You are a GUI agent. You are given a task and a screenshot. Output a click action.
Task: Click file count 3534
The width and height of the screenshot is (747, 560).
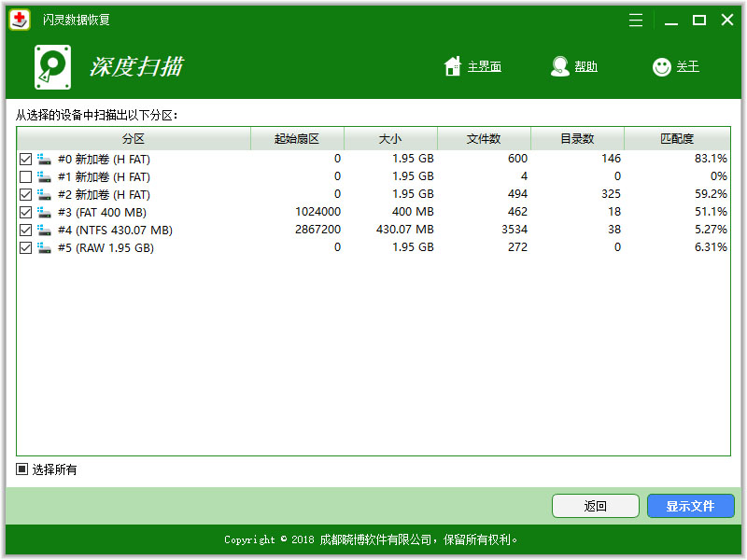[514, 230]
